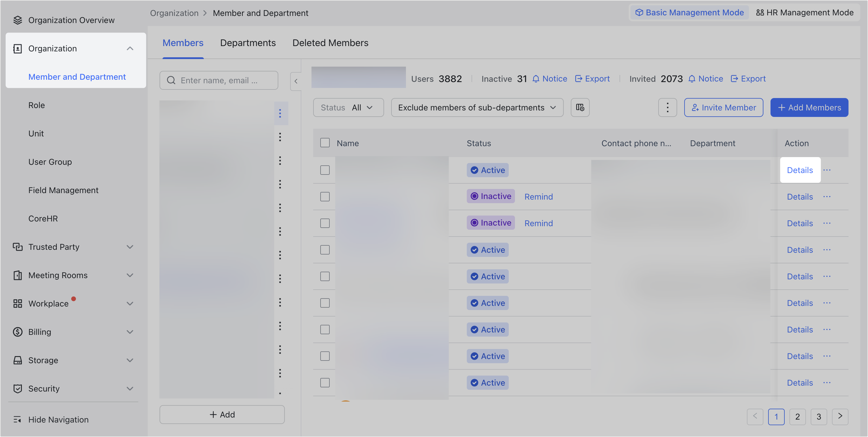Click the Billing dollar icon

click(x=17, y=332)
